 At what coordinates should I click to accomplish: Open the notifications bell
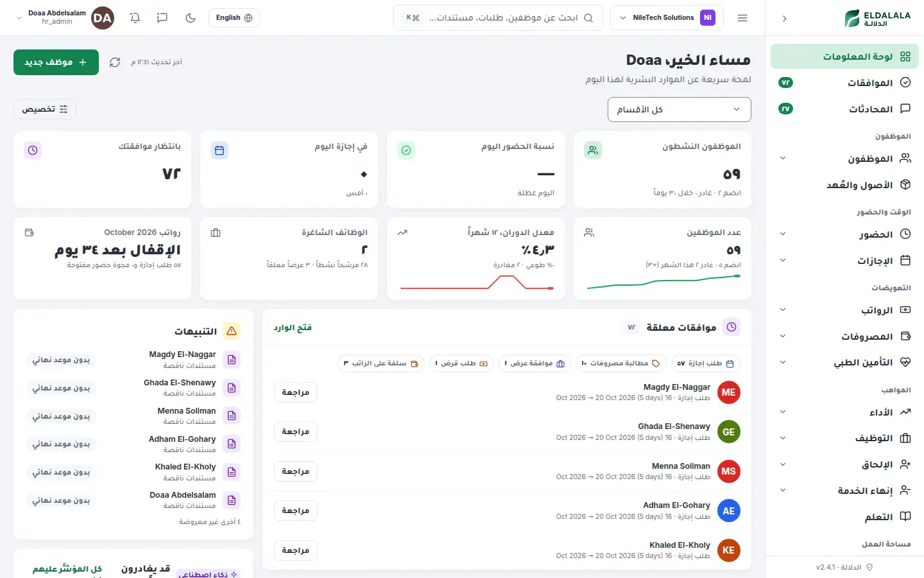(x=135, y=18)
